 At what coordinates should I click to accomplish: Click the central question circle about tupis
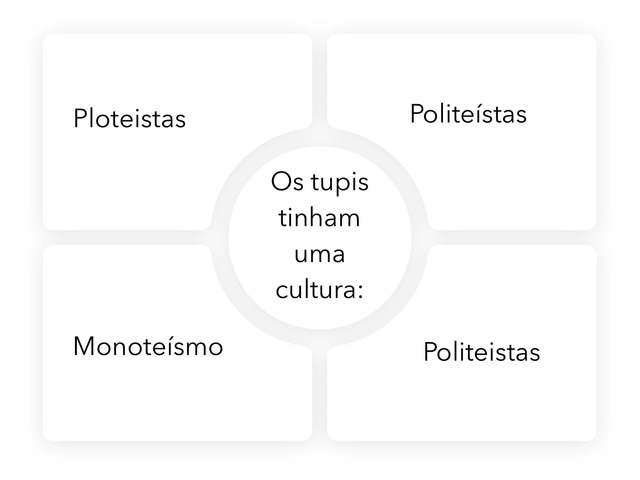tap(320, 237)
